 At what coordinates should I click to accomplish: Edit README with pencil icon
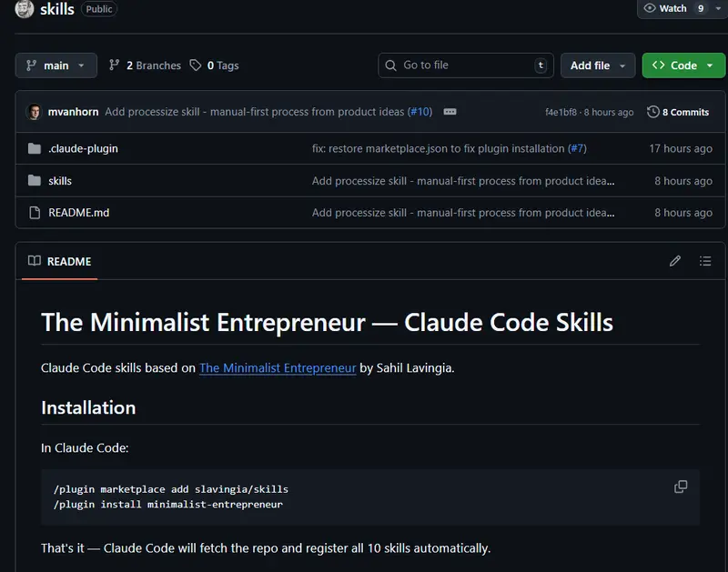coord(675,261)
